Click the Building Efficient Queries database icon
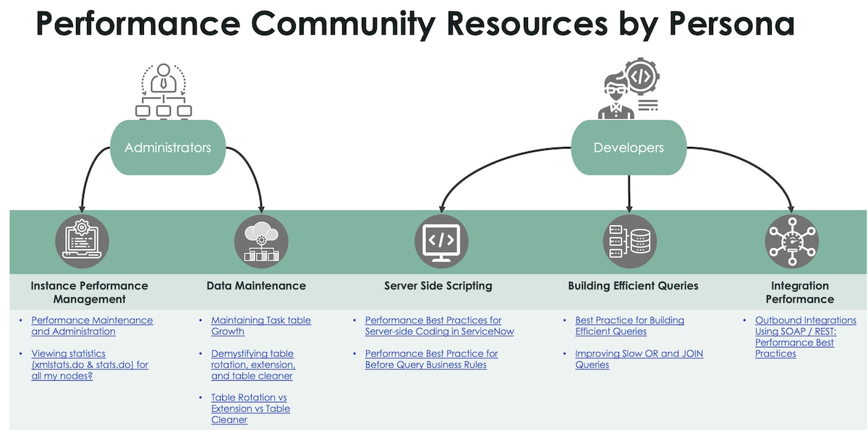Screen dimensions: 868x430 (629, 240)
